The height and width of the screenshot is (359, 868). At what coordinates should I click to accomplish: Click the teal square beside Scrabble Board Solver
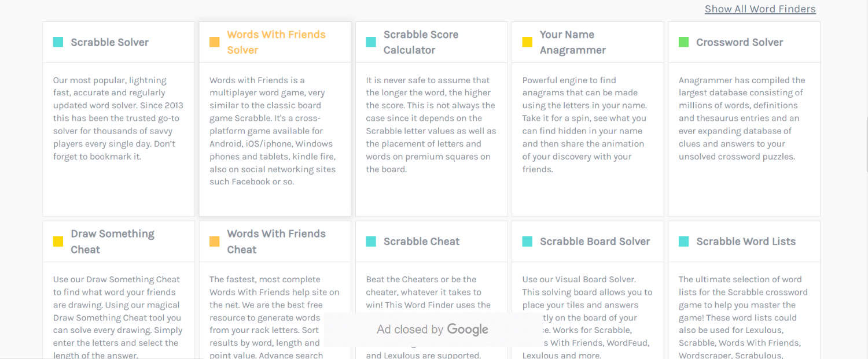(x=527, y=242)
